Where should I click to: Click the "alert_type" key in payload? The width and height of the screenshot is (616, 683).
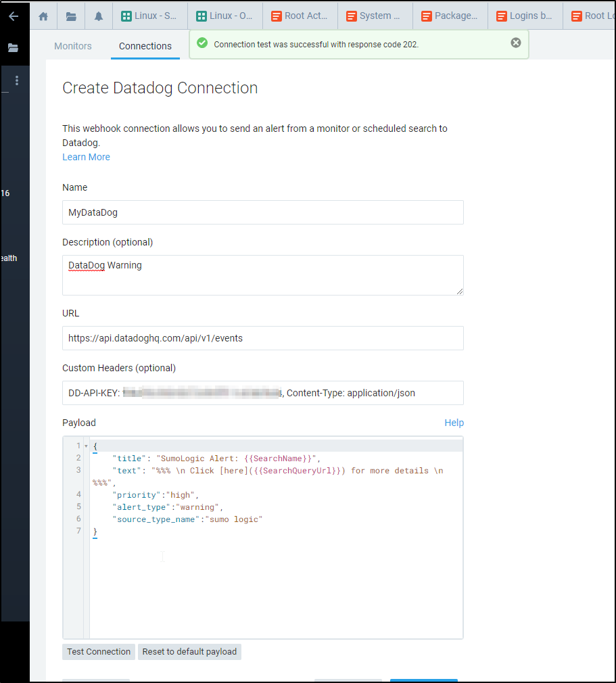[x=141, y=507]
